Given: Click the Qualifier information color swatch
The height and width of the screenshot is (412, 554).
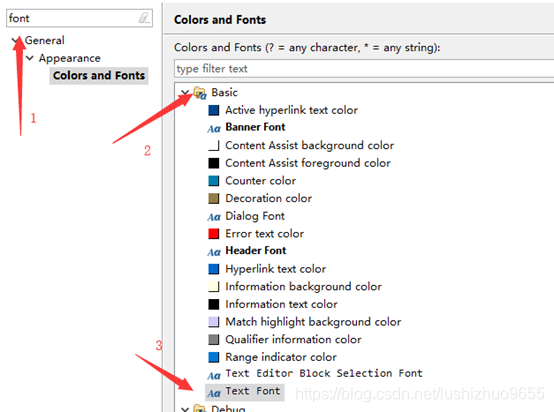Looking at the screenshot, I should pos(213,340).
